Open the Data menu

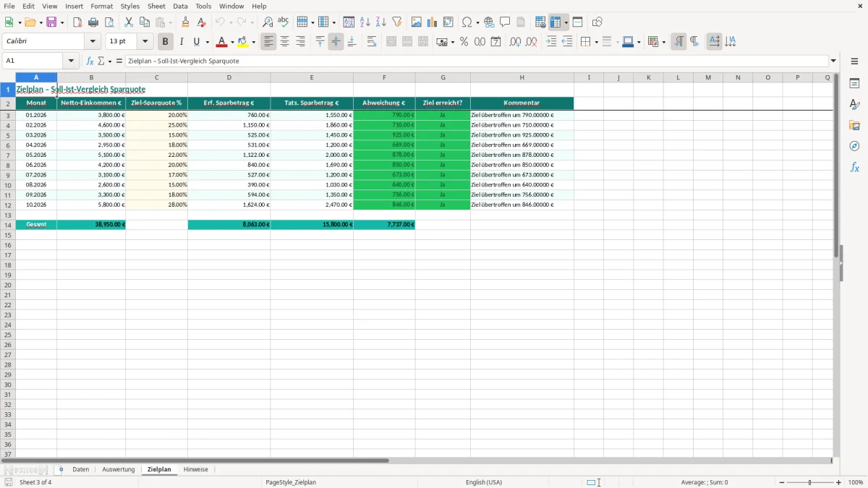[180, 6]
